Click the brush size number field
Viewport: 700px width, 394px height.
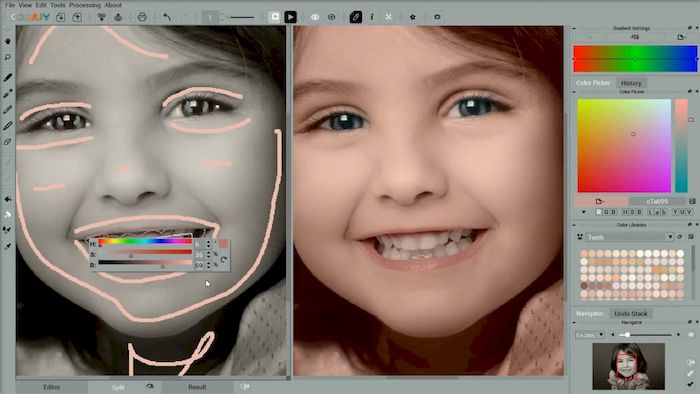pos(210,17)
